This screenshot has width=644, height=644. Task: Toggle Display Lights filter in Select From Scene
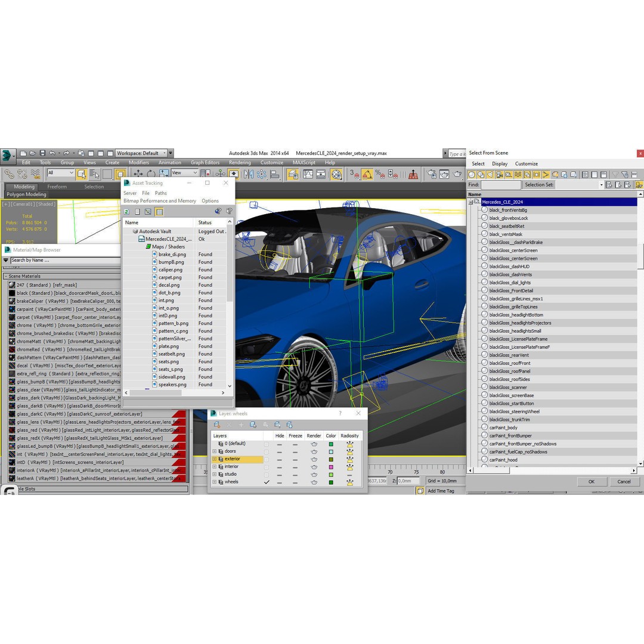click(490, 175)
